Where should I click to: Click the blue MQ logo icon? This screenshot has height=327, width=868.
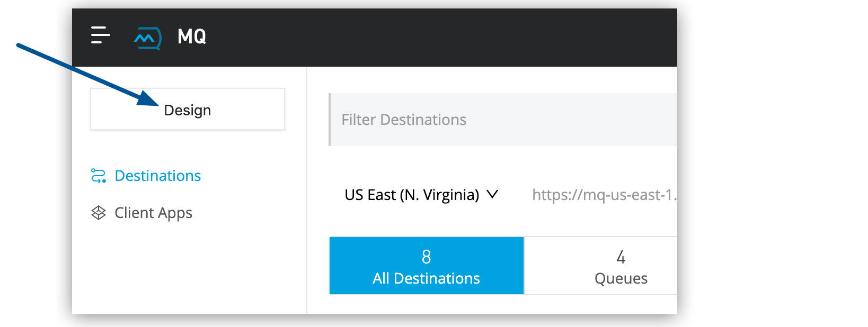coord(147,38)
